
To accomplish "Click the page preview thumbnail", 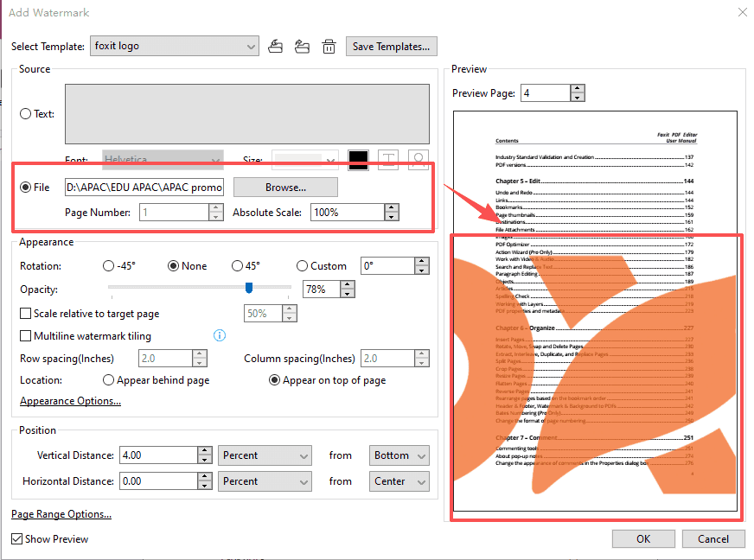I will (595, 311).
